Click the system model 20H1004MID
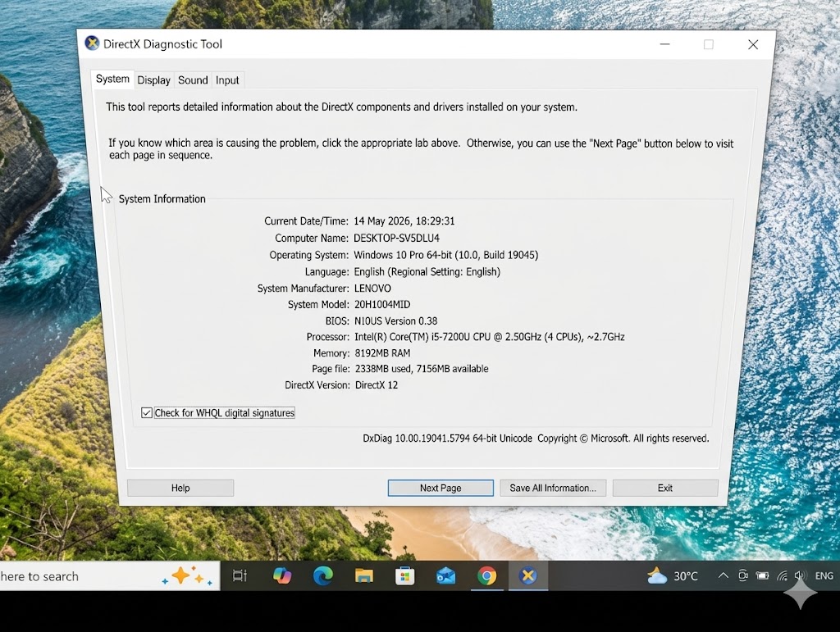Screen dimensions: 840x632 pos(382,304)
